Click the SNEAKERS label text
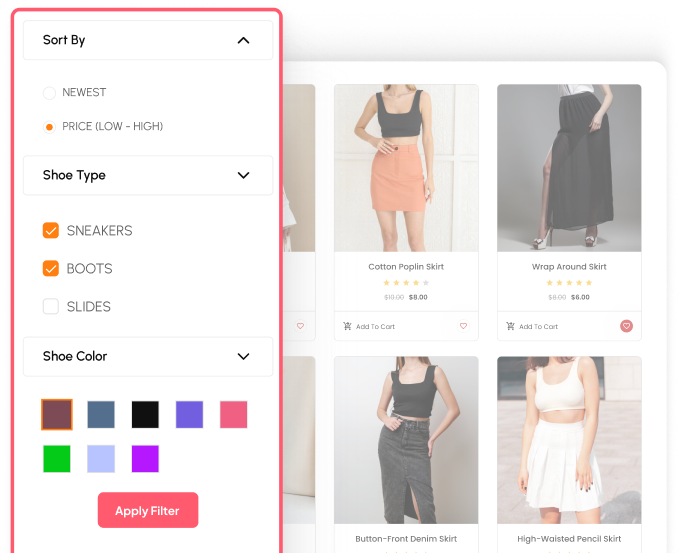 pos(99,231)
